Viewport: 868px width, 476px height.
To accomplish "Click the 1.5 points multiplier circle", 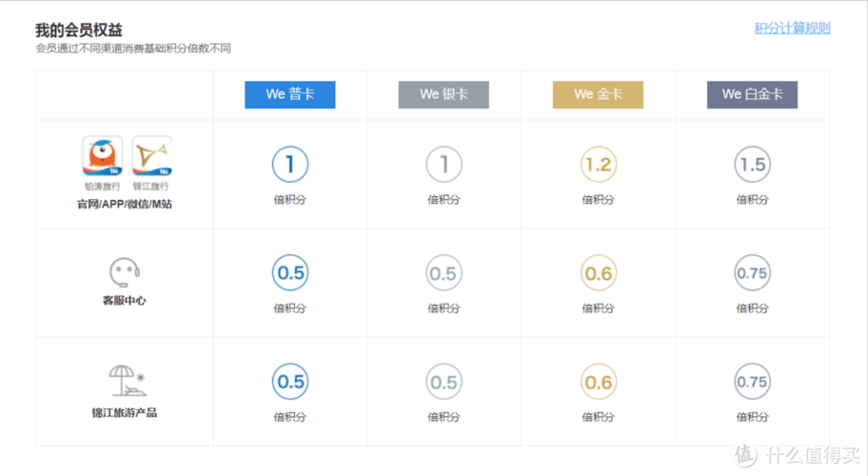I will (x=752, y=165).
